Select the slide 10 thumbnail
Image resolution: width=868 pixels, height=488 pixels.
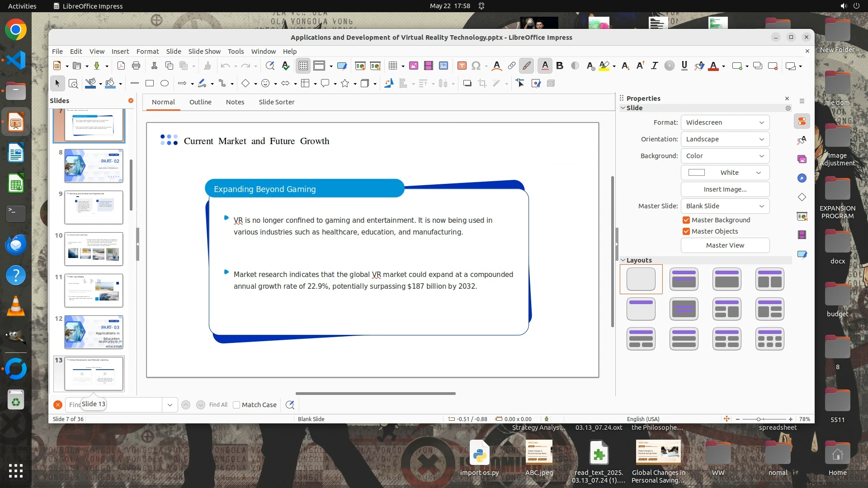click(x=94, y=249)
